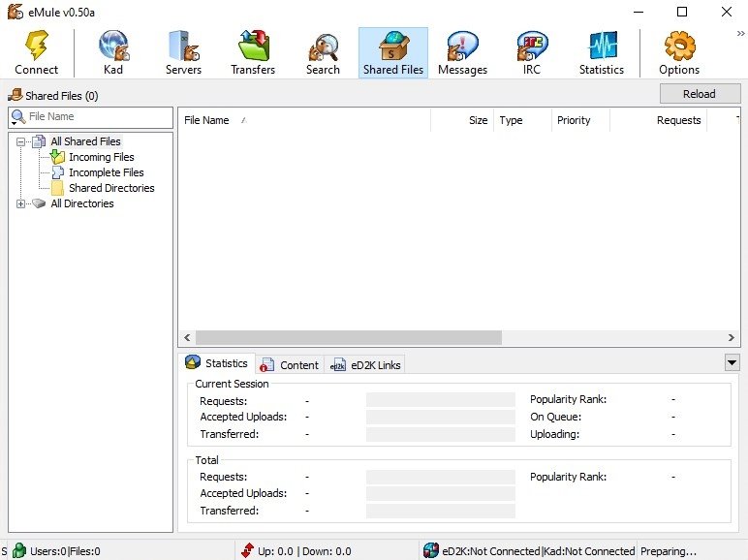Click the eMule title bar mule icon
The image size is (748, 560).
pos(15,12)
